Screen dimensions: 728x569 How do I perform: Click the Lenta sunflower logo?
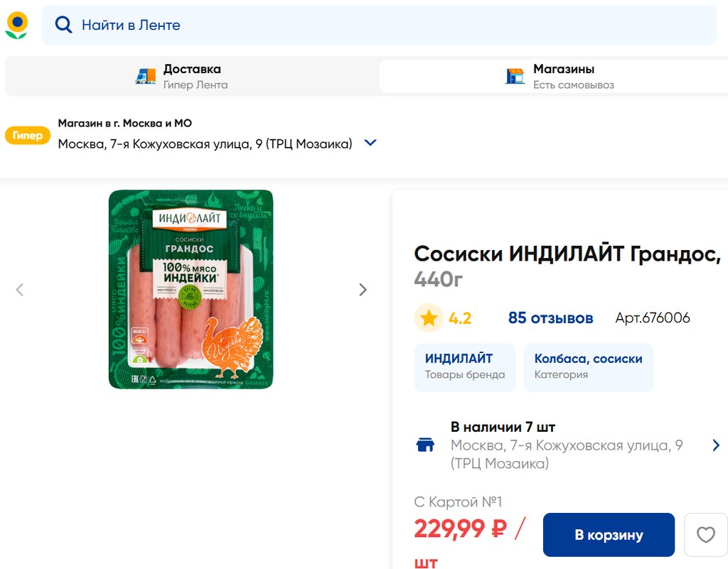tap(16, 25)
